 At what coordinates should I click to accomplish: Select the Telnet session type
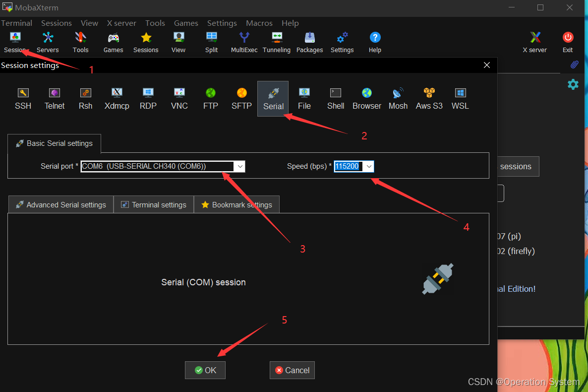(x=55, y=99)
